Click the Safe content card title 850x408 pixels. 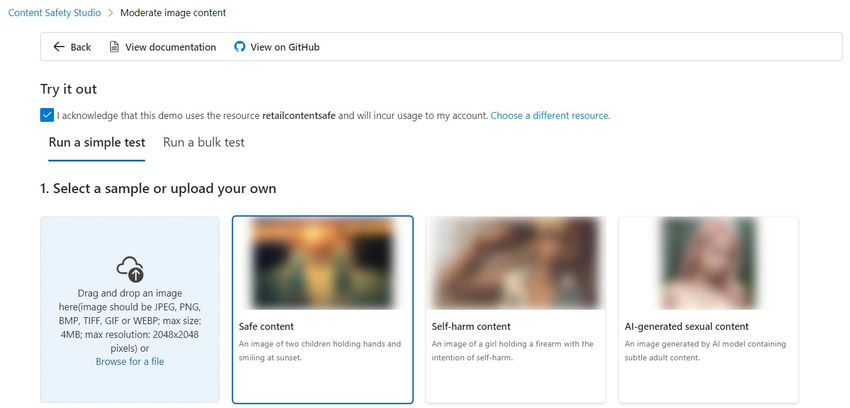click(x=266, y=327)
